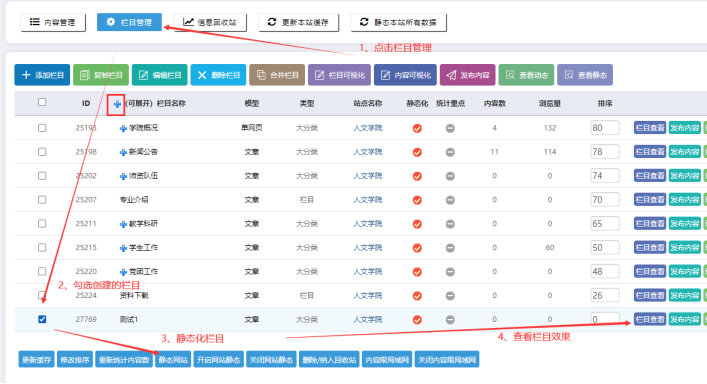Image resolution: width=707 pixels, height=384 pixels.
Task: Click the 添加栏目 plus button
Action: 42,75
